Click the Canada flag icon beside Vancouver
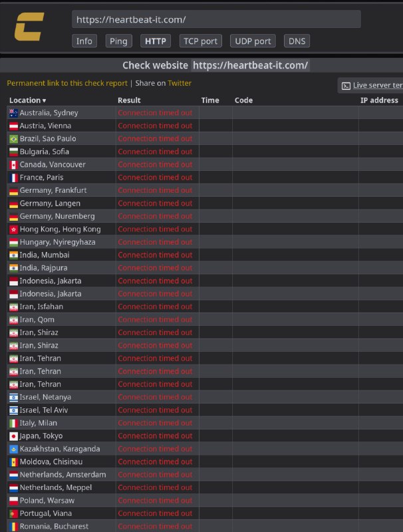 point(13,165)
